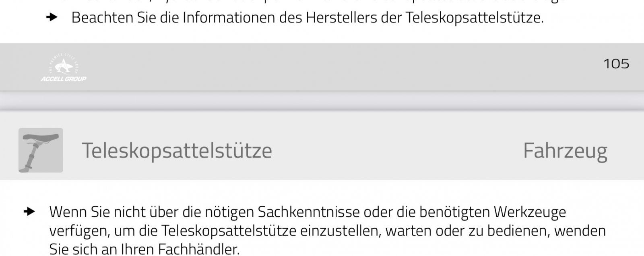This screenshot has width=644, height=256.
Task: Click arrow bullet before 'Wenn Sie nicht'
Action: pyautogui.click(x=29, y=211)
